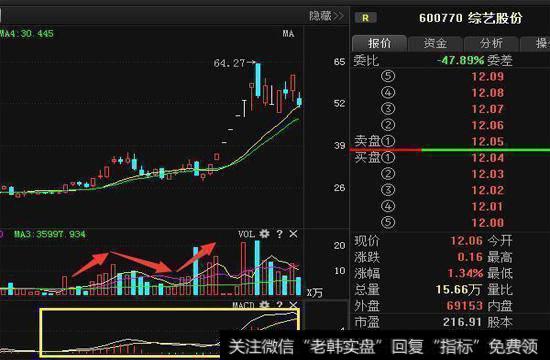Screen dimensions: 550x360
Task: Select buy level 4 circled icon
Action: tap(388, 206)
